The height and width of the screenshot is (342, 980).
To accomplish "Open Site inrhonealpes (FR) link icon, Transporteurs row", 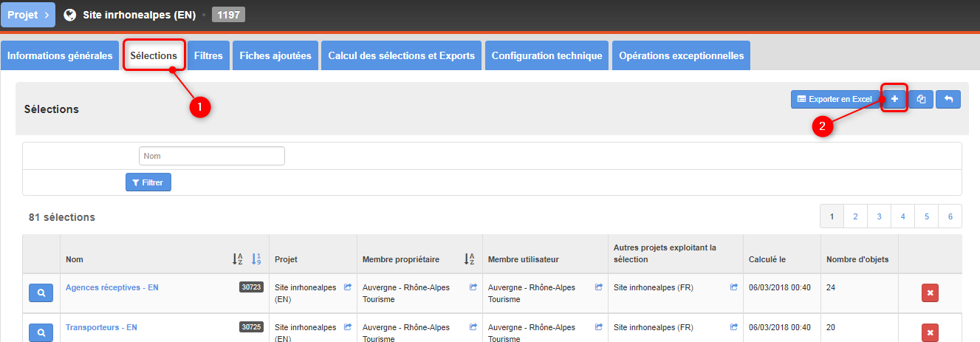I will [x=734, y=327].
